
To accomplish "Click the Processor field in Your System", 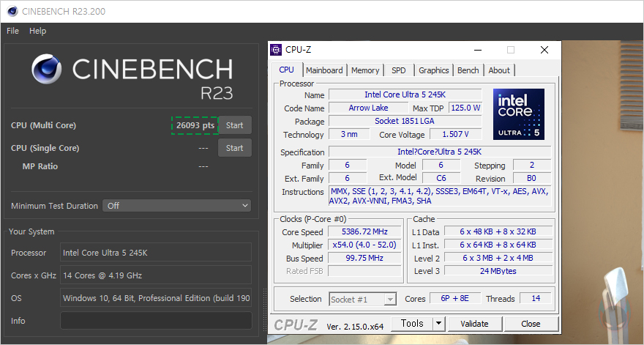I will pos(156,253).
